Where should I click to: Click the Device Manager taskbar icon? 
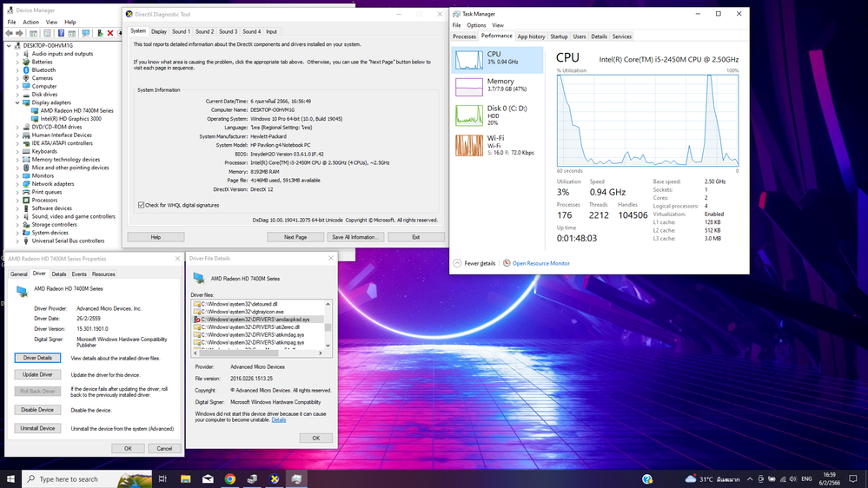point(252,478)
